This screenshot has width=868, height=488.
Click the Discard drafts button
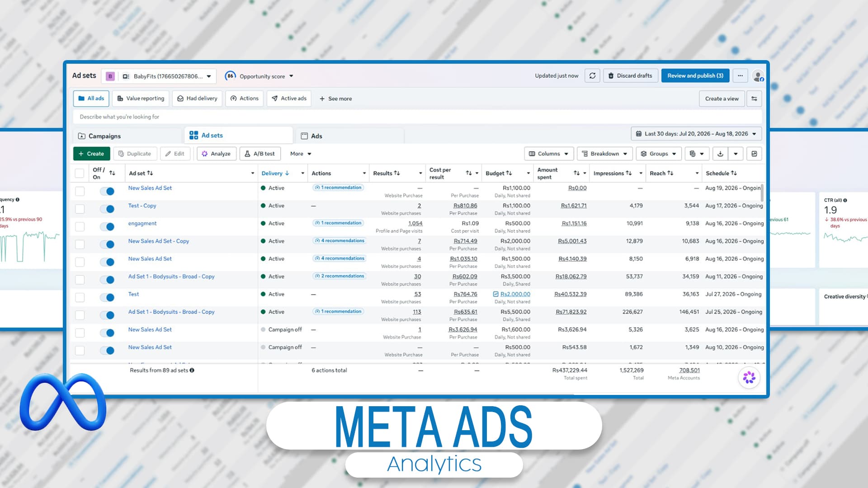pos(630,76)
